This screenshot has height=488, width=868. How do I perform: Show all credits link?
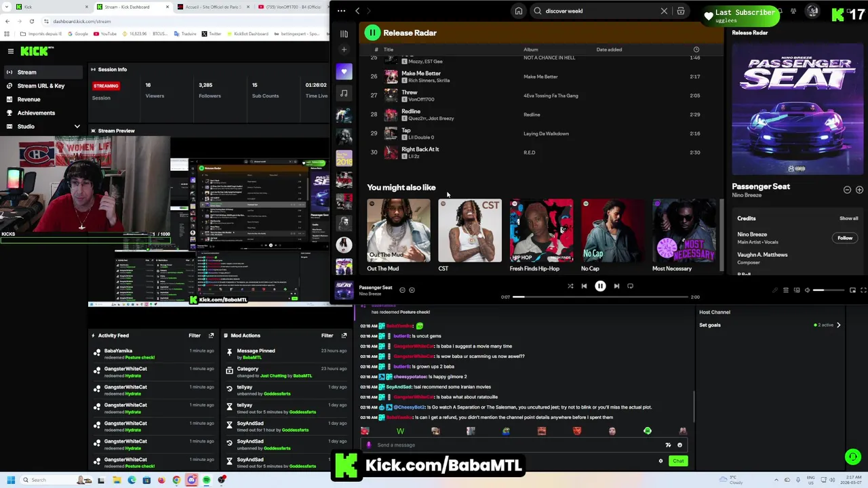coord(848,218)
